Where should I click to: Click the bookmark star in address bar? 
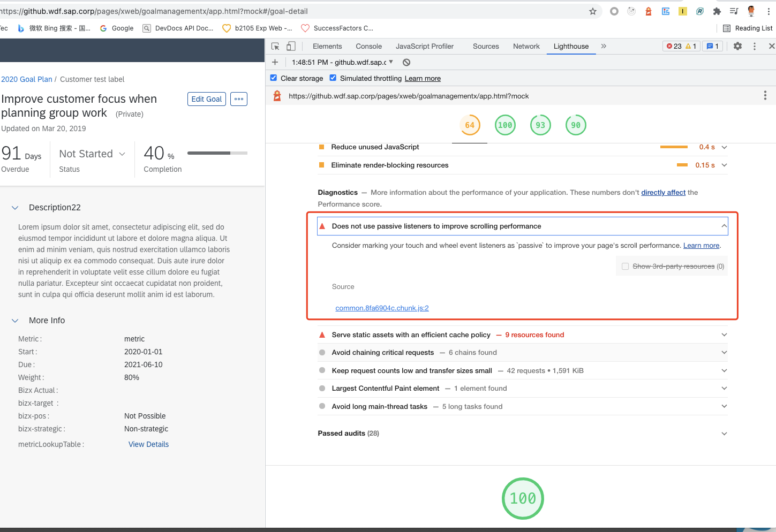[593, 11]
